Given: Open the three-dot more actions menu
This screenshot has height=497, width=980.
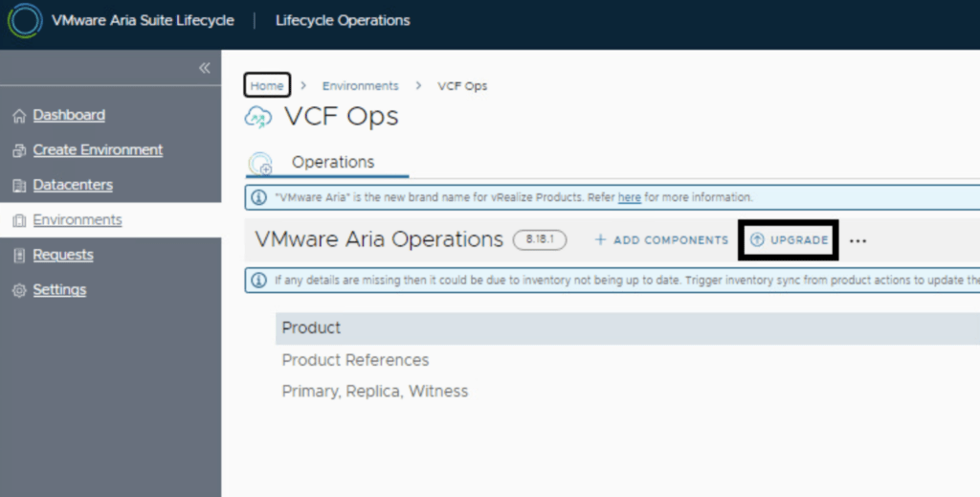Looking at the screenshot, I should [x=857, y=240].
